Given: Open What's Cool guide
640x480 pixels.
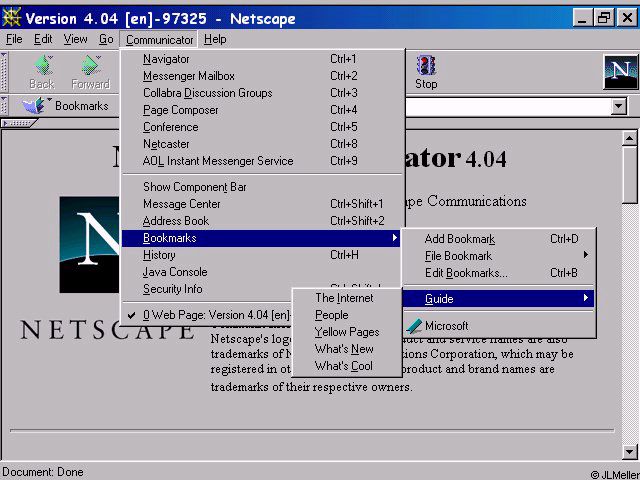Looking at the screenshot, I should pyautogui.click(x=347, y=366).
